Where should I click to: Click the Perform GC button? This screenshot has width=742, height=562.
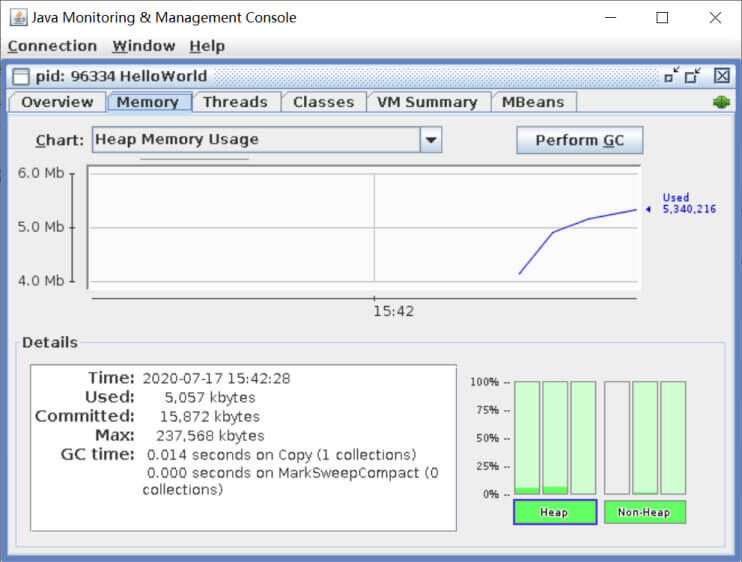coord(580,140)
